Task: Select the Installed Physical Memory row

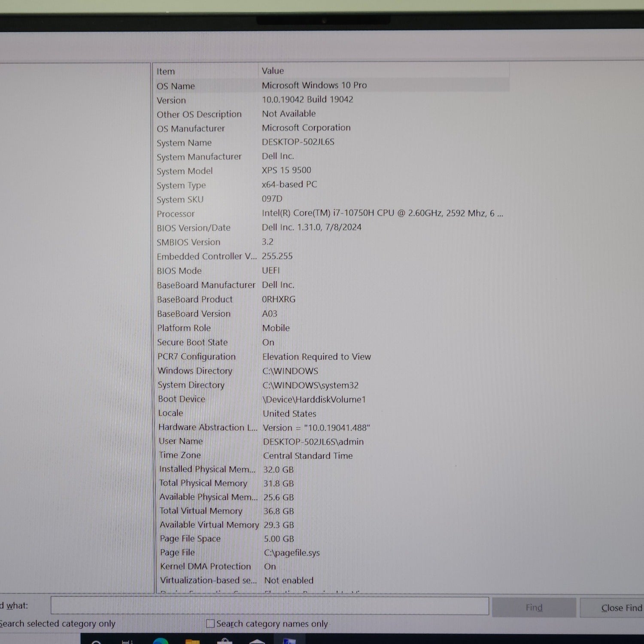Action: coord(207,469)
